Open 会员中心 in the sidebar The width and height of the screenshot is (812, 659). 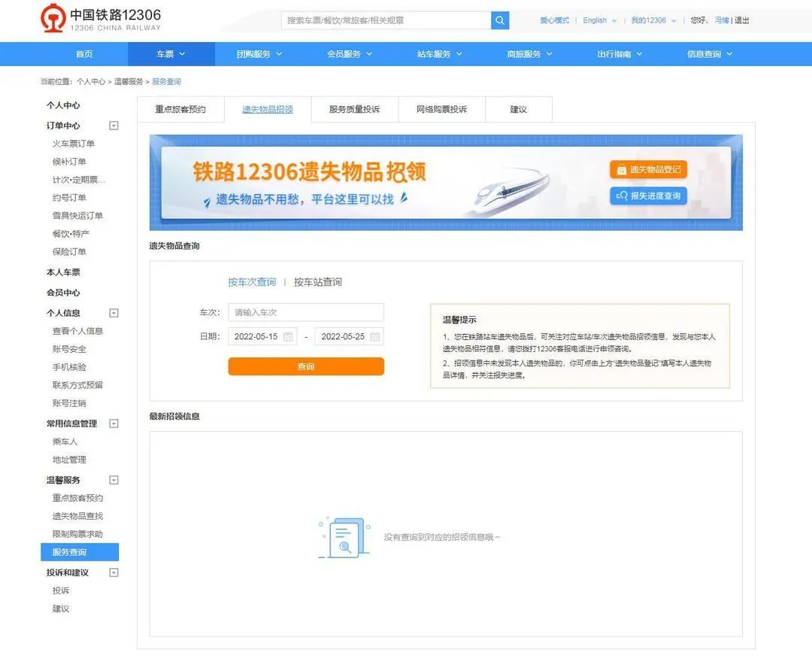tap(63, 292)
